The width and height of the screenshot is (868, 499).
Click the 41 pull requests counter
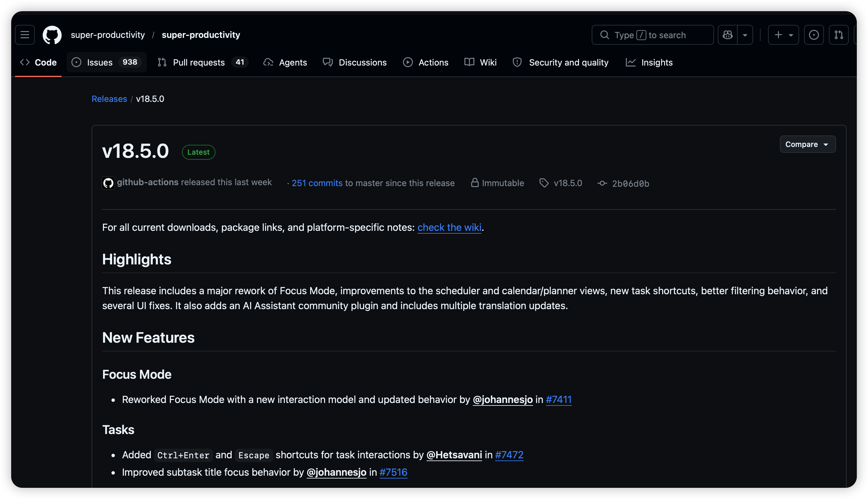pyautogui.click(x=240, y=62)
